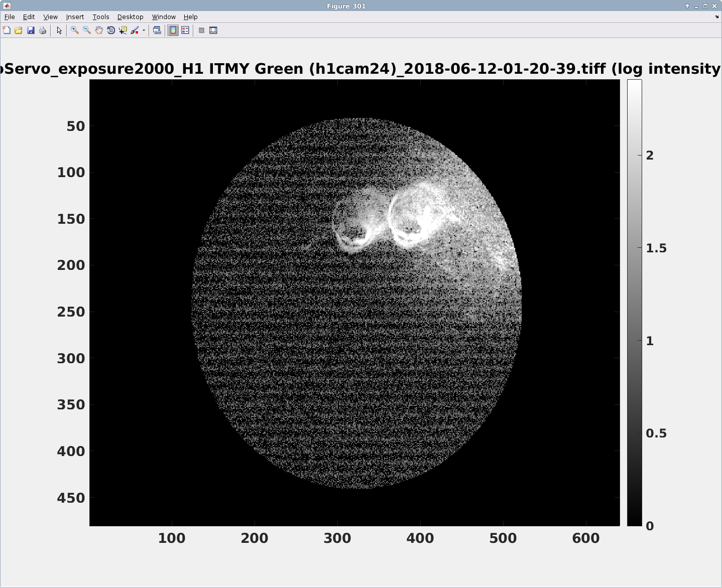
Task: Maximize the Figure 301 window
Action: click(705, 6)
